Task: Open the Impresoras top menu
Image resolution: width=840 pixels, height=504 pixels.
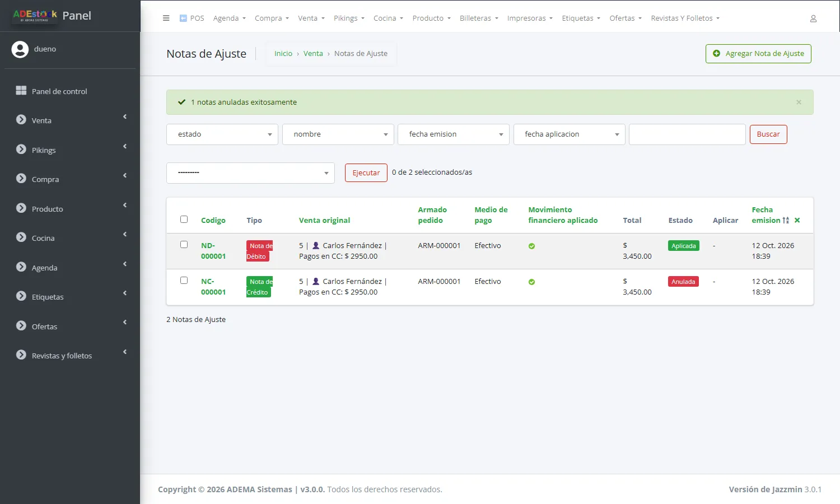Action: (x=530, y=18)
